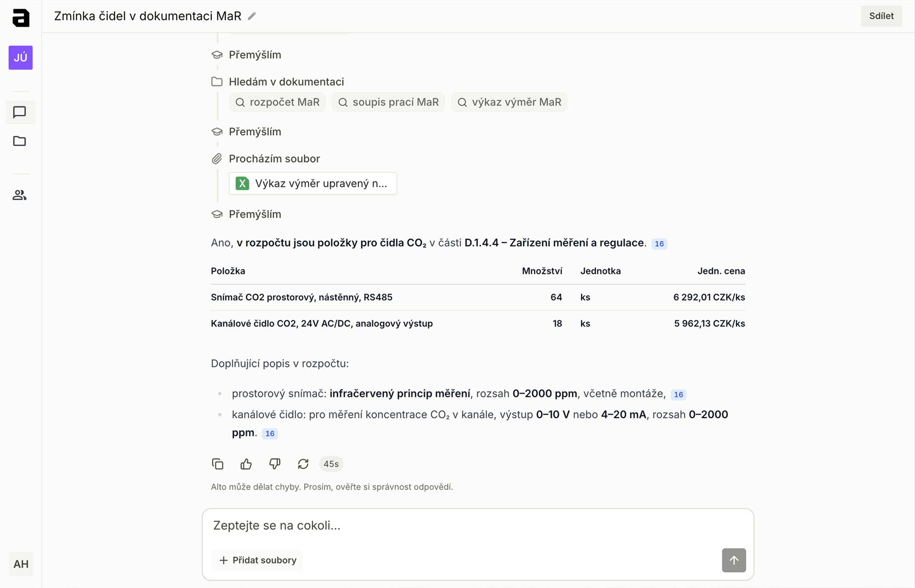Click the 'Jednotka' column header
This screenshot has height=588, width=915.
tap(600, 271)
